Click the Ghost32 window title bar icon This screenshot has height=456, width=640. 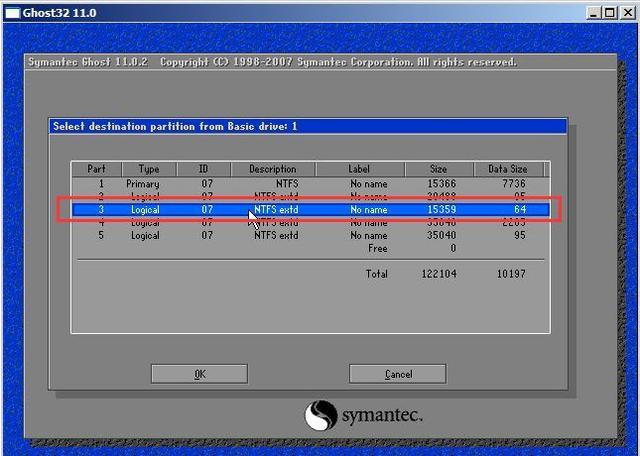coord(12,13)
